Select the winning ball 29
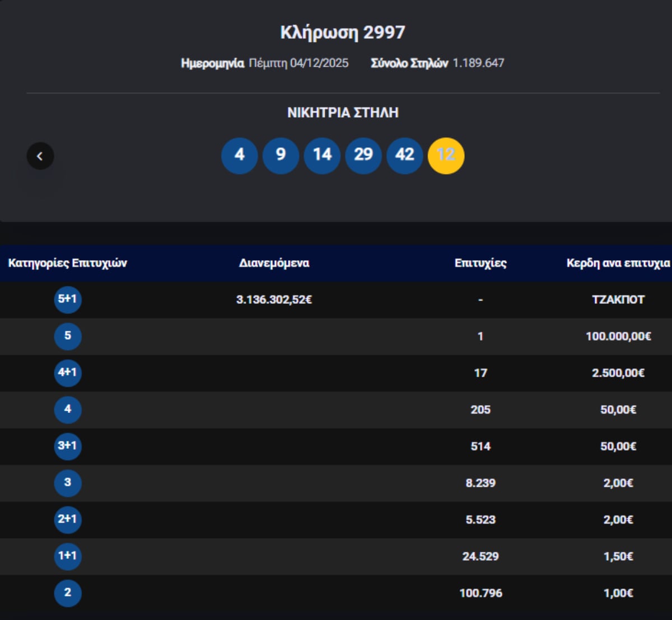The image size is (672, 620). 363,155
